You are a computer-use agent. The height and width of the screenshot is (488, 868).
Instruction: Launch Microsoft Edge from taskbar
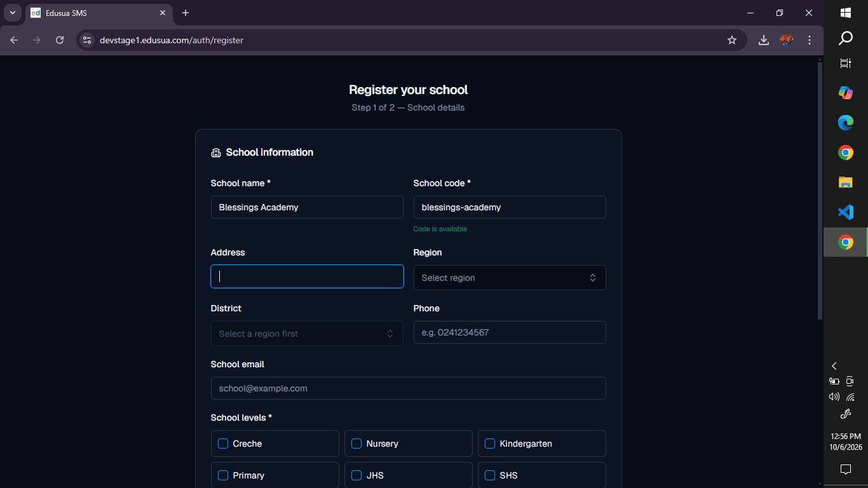846,123
